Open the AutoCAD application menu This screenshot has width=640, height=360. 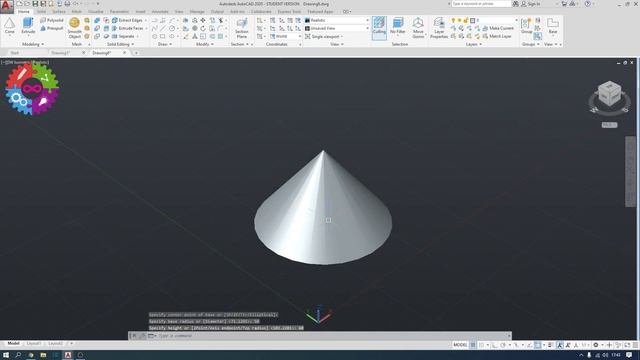(x=7, y=6)
